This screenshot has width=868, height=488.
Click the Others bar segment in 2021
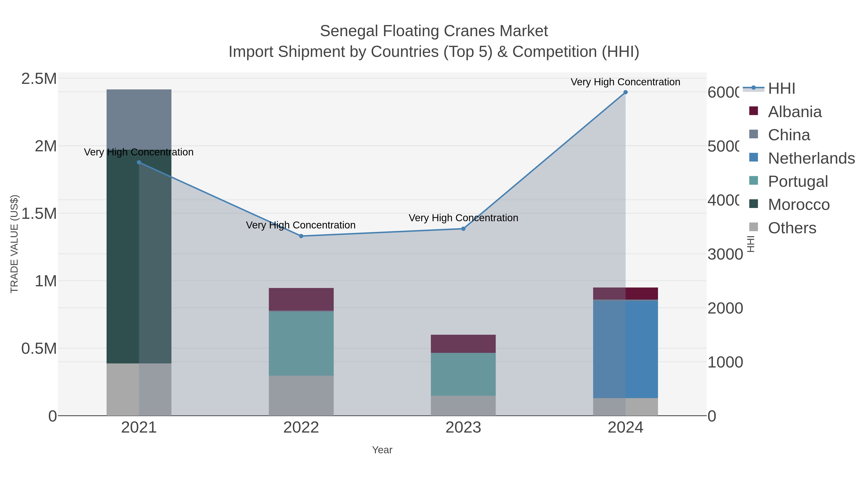click(139, 389)
